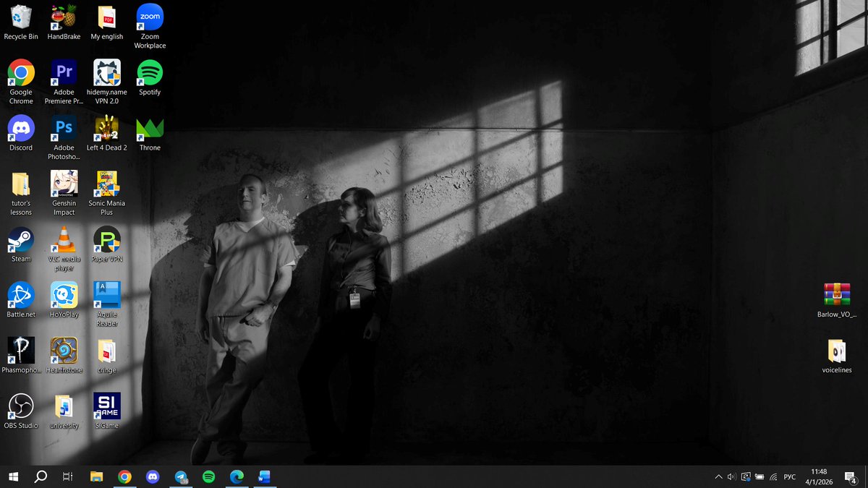The height and width of the screenshot is (488, 868).
Task: Select the Discord desktop shortcut
Action: pyautogui.click(x=21, y=134)
